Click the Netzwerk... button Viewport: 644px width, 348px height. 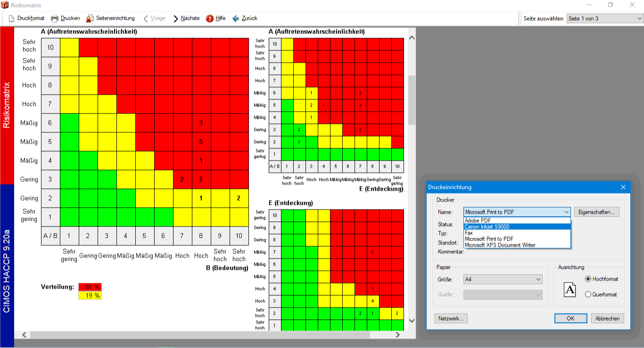[451, 318]
